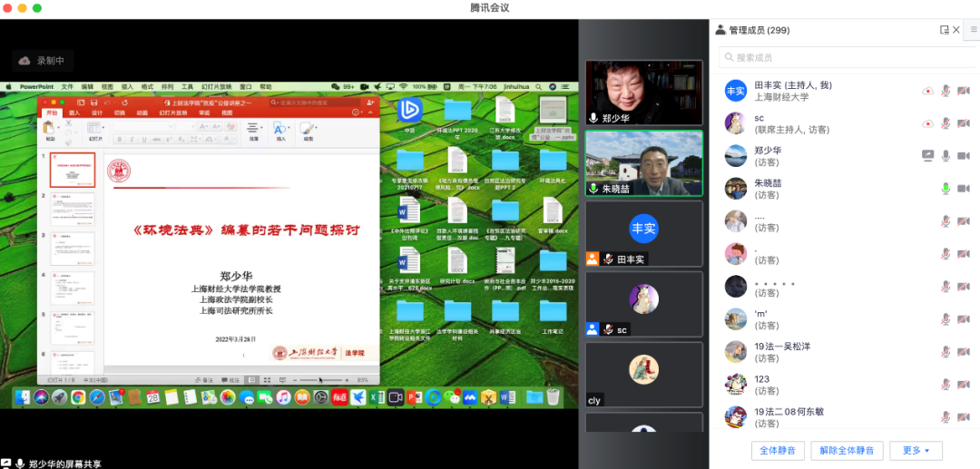This screenshot has height=469, width=980.
Task: Click the recording icon next to 田丰实
Action: click(927, 91)
